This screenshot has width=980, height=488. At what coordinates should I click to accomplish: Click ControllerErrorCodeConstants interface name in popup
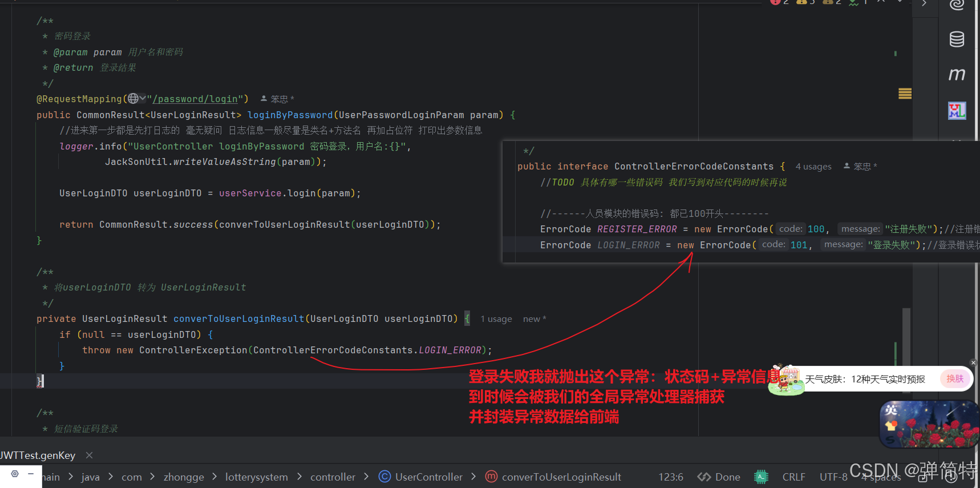pos(694,167)
